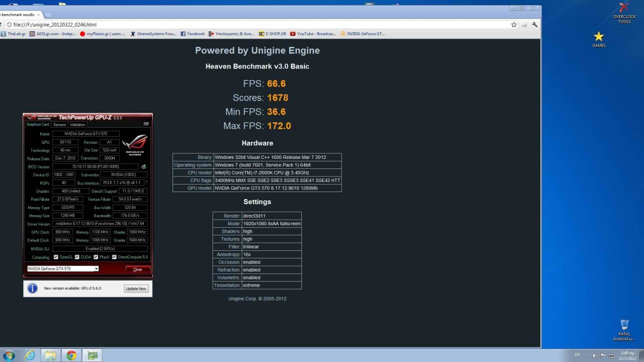Image resolution: width=644 pixels, height=362 pixels.
Task: Open E-SHOP.GR bookmark
Action: pos(272,34)
